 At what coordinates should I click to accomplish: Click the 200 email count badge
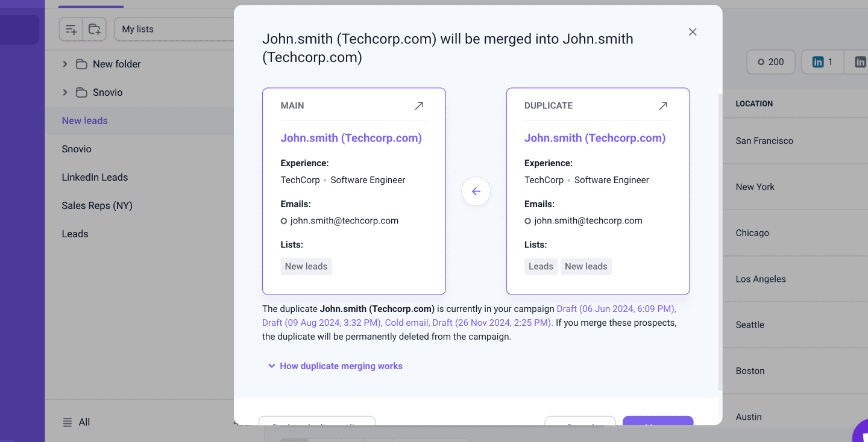click(770, 62)
